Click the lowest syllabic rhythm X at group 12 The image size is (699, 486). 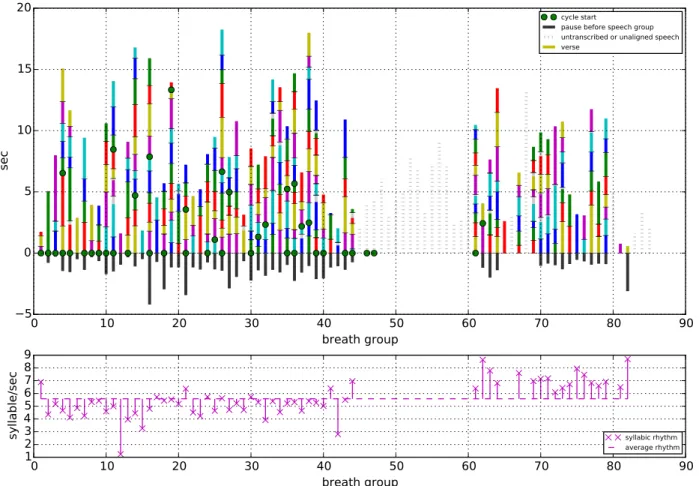pyautogui.click(x=120, y=454)
